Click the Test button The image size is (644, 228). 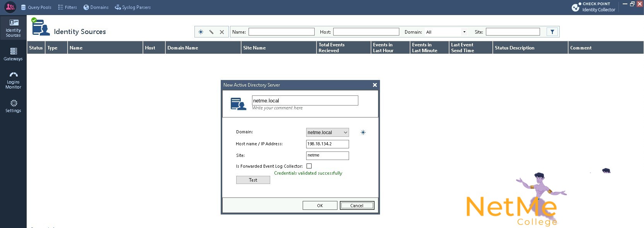[253, 180]
